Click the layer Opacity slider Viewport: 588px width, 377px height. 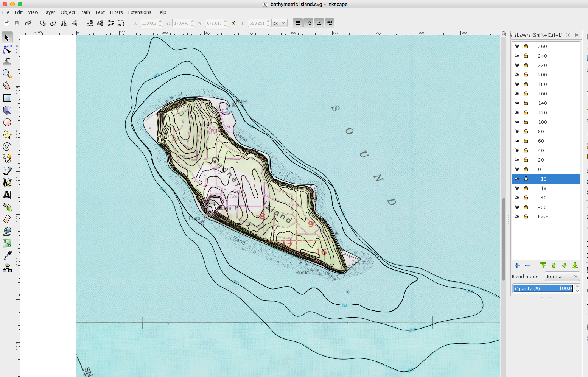(x=543, y=288)
